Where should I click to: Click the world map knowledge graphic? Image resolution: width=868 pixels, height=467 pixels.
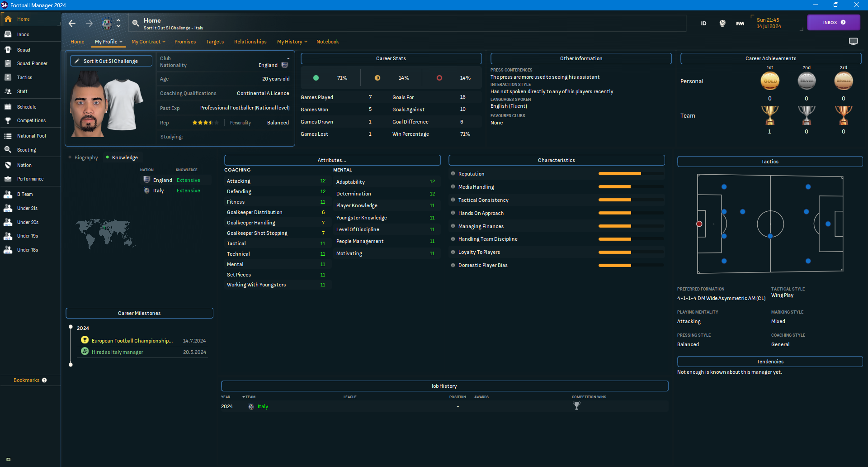[105, 233]
